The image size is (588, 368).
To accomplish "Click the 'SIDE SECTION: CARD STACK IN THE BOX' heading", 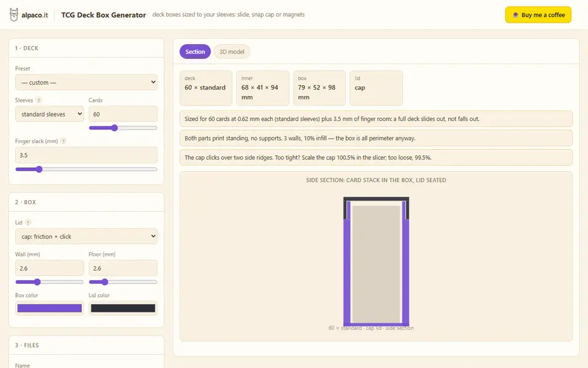I will click(x=376, y=180).
